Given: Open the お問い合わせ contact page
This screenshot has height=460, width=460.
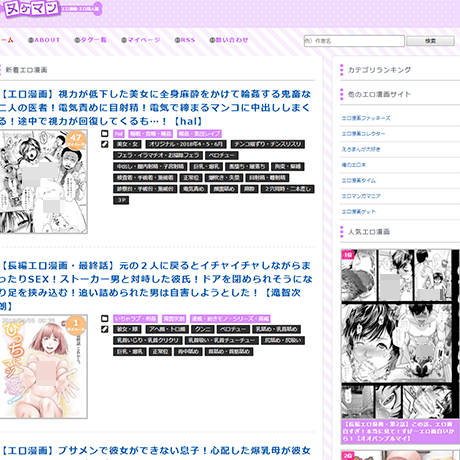Looking at the screenshot, I should [x=229, y=40].
